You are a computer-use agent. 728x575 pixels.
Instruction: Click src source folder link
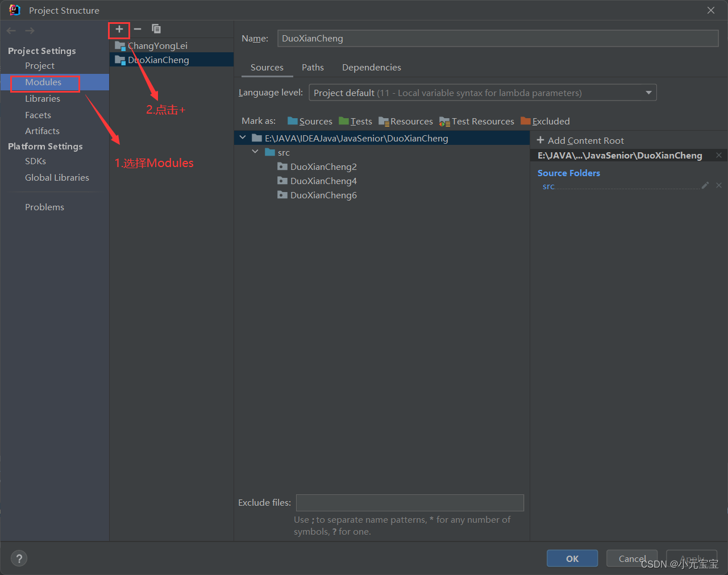(548, 186)
